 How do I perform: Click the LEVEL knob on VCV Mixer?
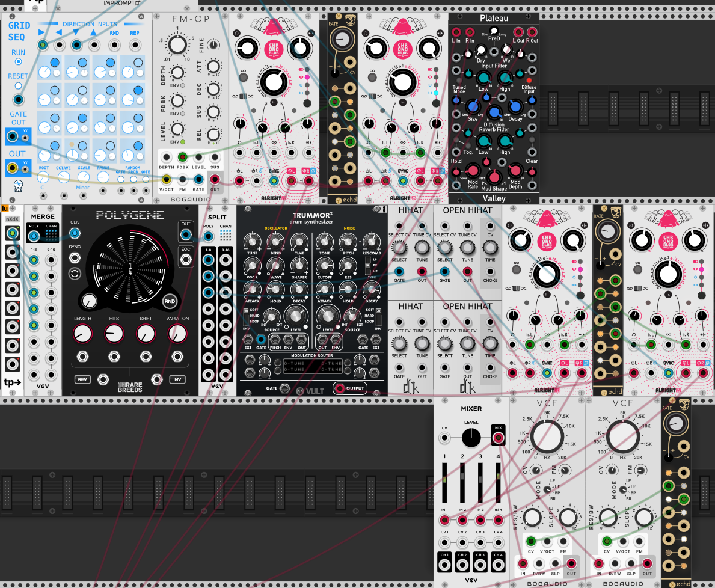tap(471, 438)
